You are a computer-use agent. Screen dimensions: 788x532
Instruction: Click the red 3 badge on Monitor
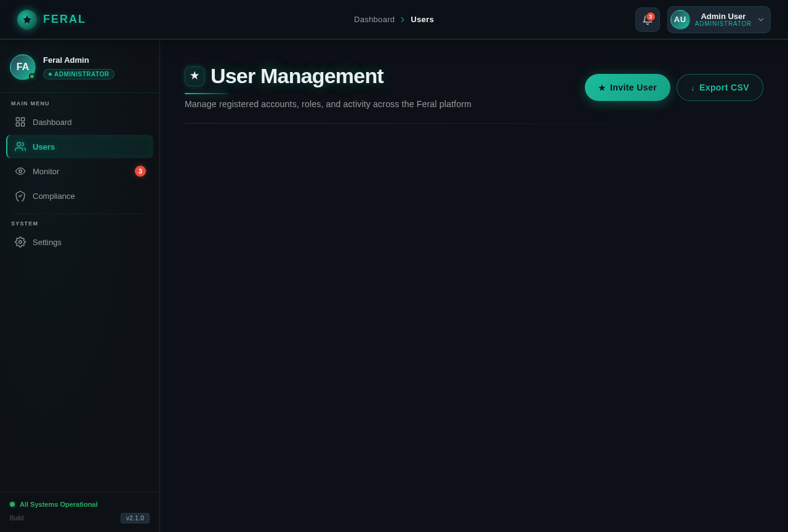click(x=140, y=171)
